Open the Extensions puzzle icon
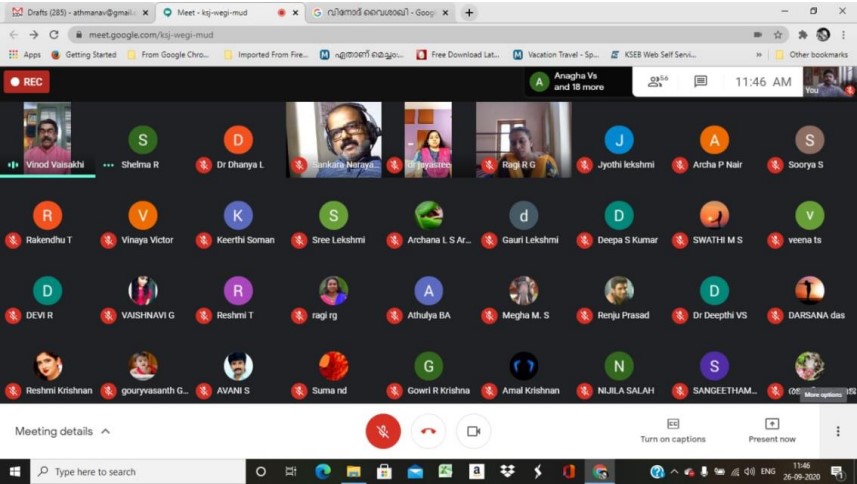 (801, 34)
